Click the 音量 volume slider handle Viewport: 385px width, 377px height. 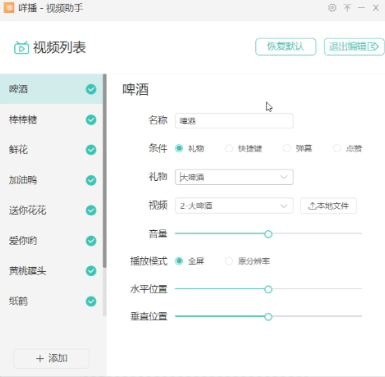(268, 234)
